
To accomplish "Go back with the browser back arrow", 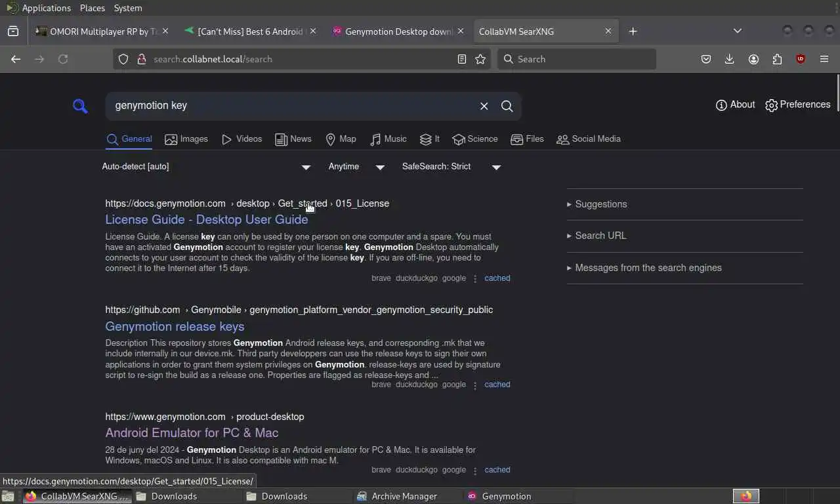I will pyautogui.click(x=16, y=59).
